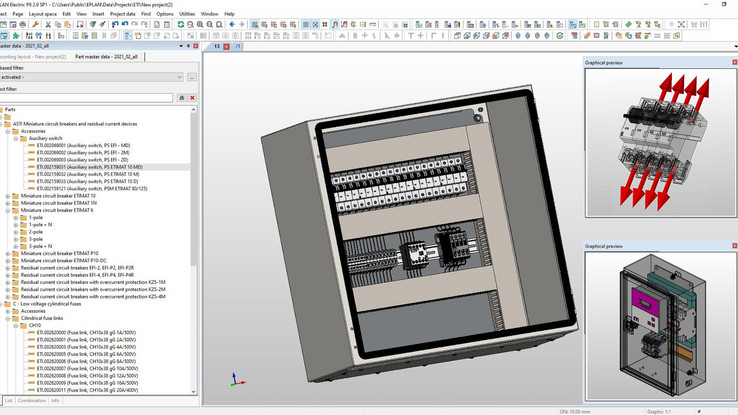Click the green puzzle piece icon
The width and height of the screenshot is (738, 415).
tap(16, 36)
